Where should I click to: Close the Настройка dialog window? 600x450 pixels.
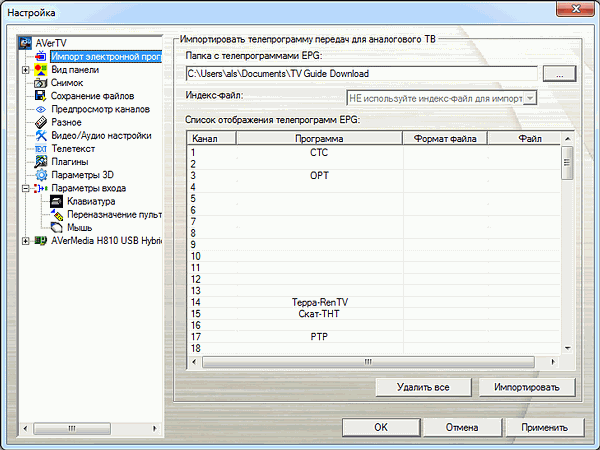coord(576,8)
